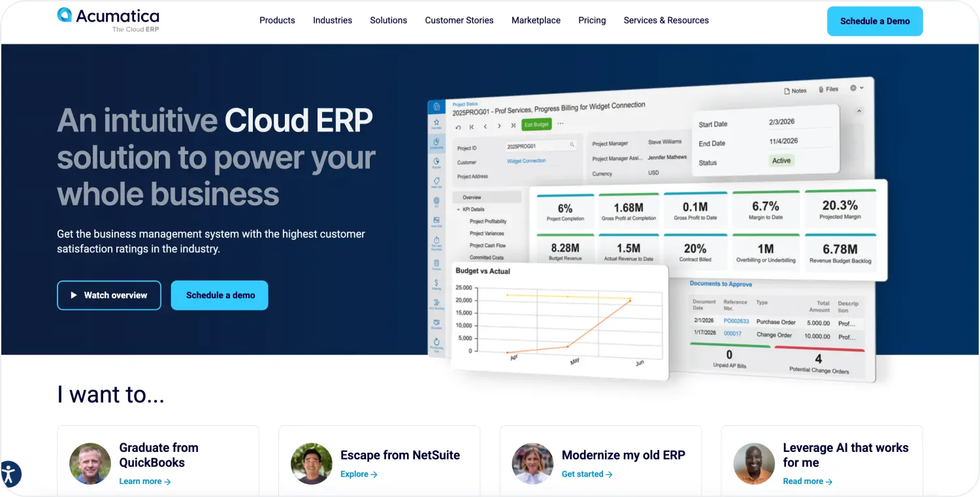Click the End Date value 11/4/2026
Screen dimensions: 980x497
[784, 141]
